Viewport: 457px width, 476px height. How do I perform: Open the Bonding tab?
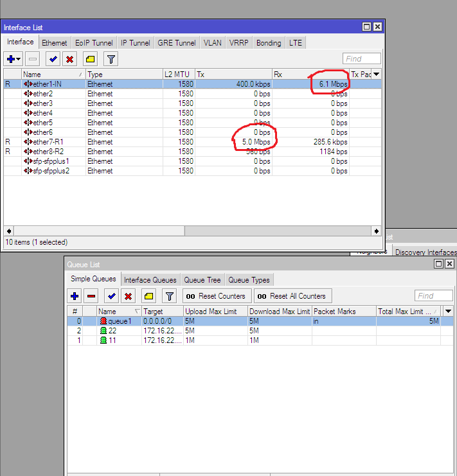269,43
